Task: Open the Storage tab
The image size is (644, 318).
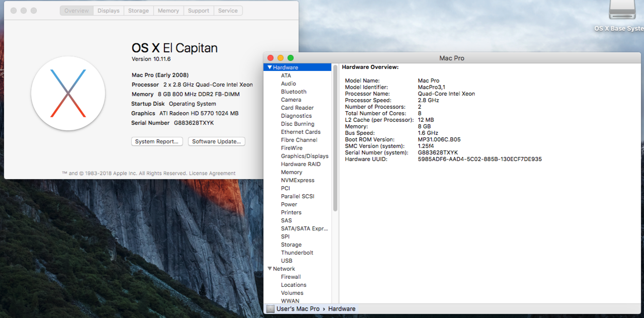Action: [x=138, y=11]
